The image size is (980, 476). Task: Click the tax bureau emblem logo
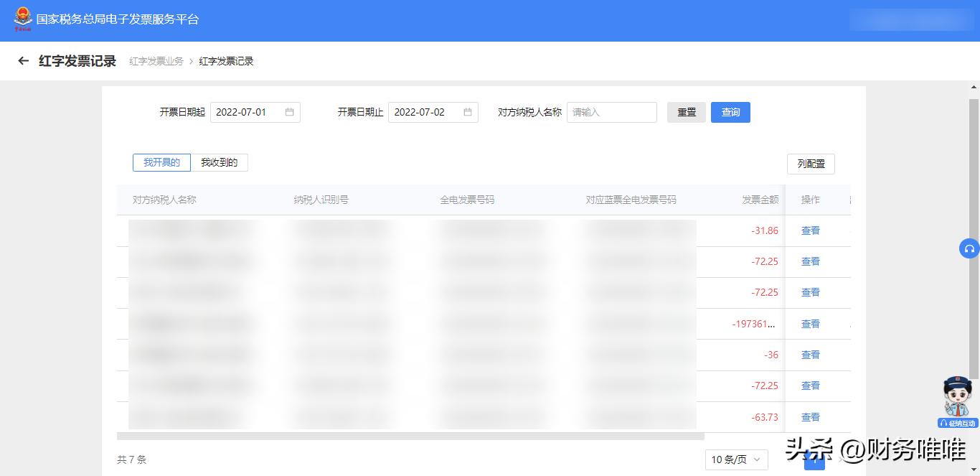[x=24, y=19]
